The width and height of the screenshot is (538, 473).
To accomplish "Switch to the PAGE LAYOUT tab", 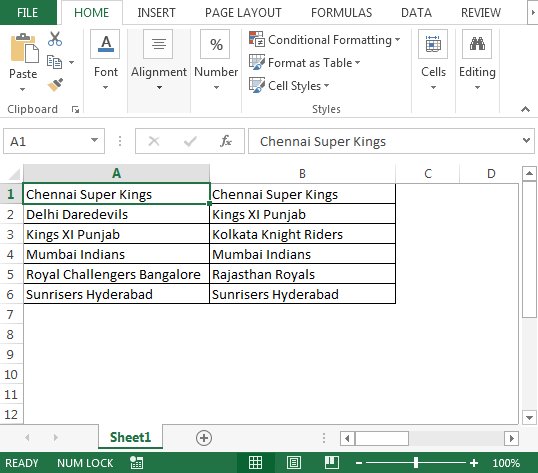I will 243,13.
